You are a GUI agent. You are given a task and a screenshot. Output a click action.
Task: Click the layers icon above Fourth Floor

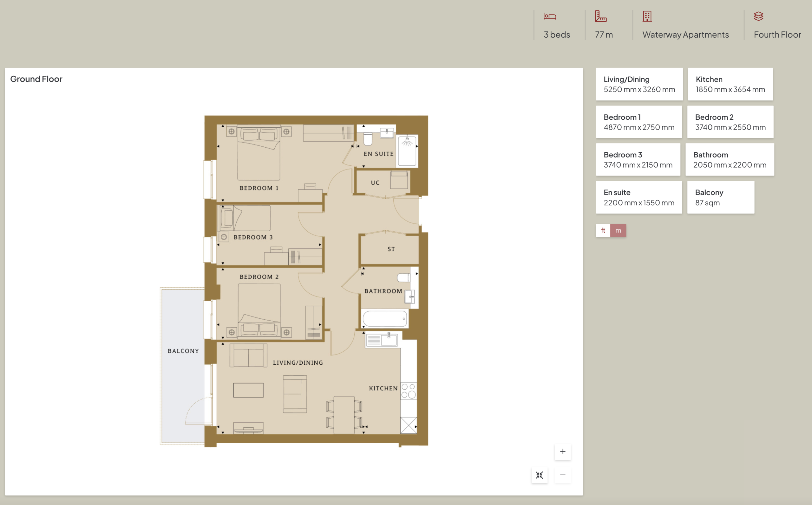click(758, 16)
